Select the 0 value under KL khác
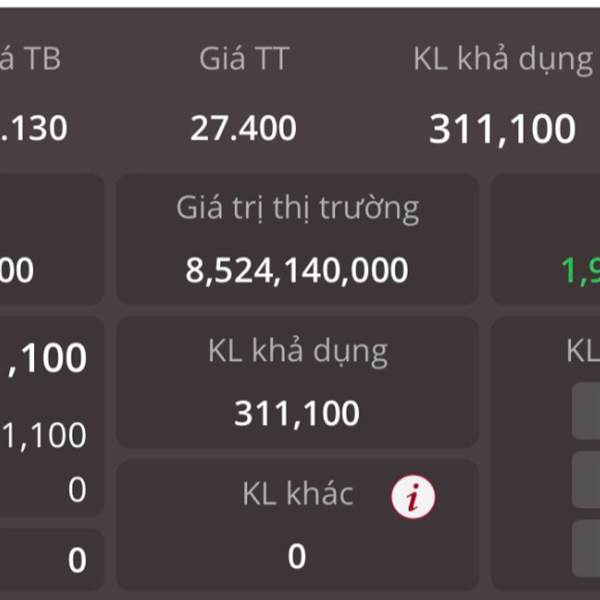Screen dimensions: 600x600 pyautogui.click(x=296, y=556)
